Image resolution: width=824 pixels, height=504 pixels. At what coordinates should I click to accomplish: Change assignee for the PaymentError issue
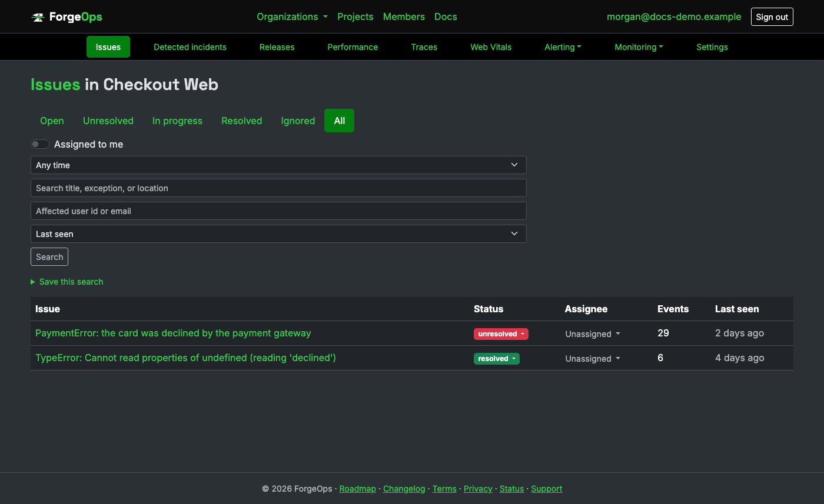[593, 334]
